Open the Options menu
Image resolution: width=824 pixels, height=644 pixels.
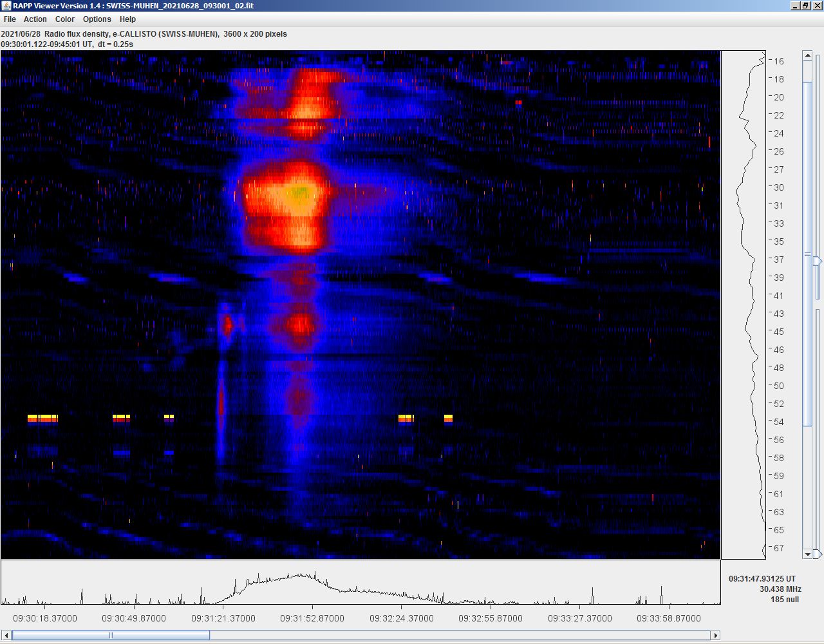(97, 19)
